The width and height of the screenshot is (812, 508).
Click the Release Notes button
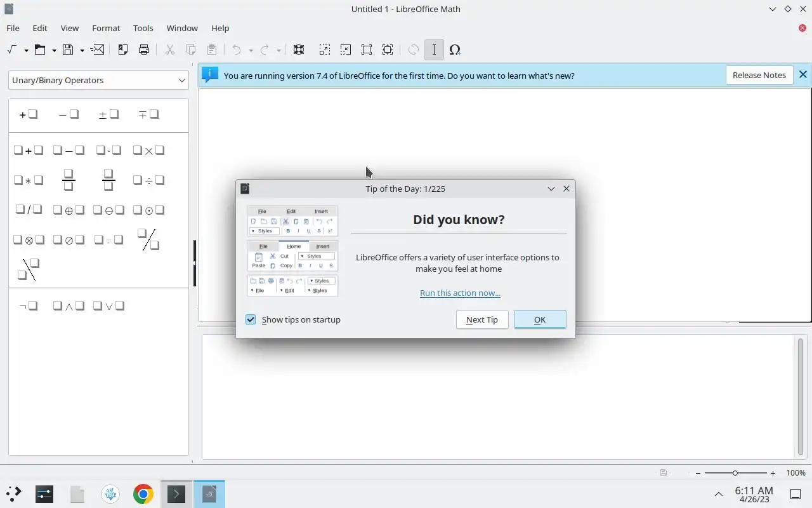(x=759, y=75)
